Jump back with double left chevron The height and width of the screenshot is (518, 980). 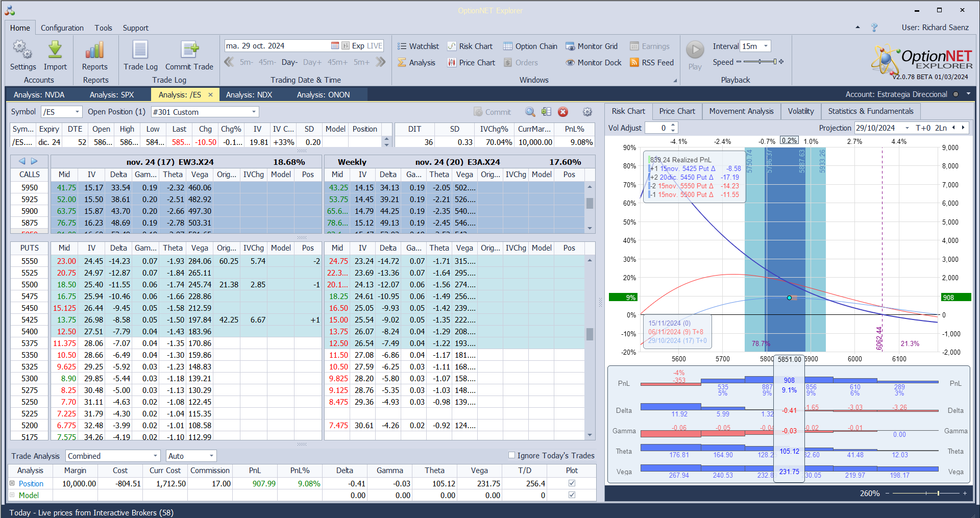(229, 62)
